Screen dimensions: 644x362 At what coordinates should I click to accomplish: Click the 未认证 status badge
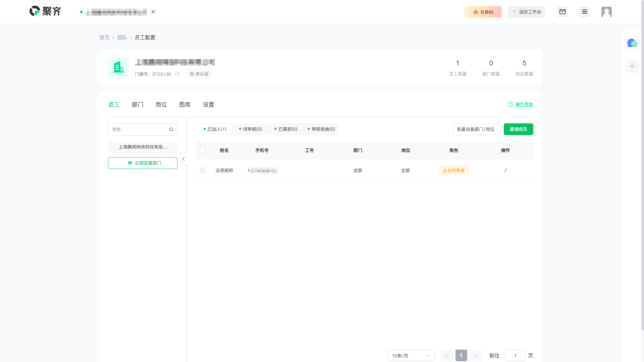199,74
